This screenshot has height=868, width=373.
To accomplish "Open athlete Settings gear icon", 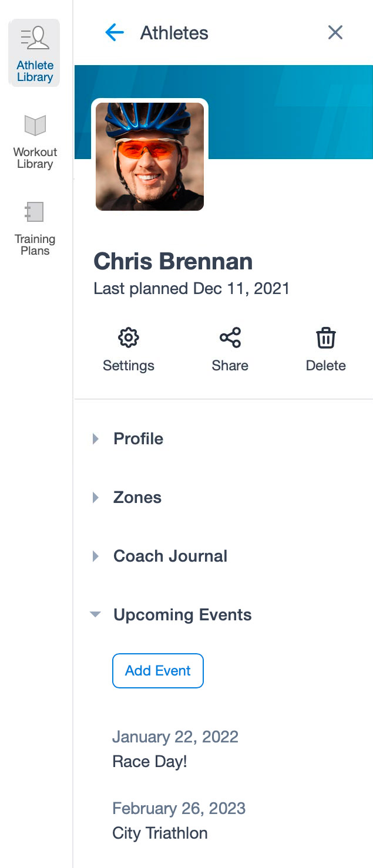I will point(128,338).
